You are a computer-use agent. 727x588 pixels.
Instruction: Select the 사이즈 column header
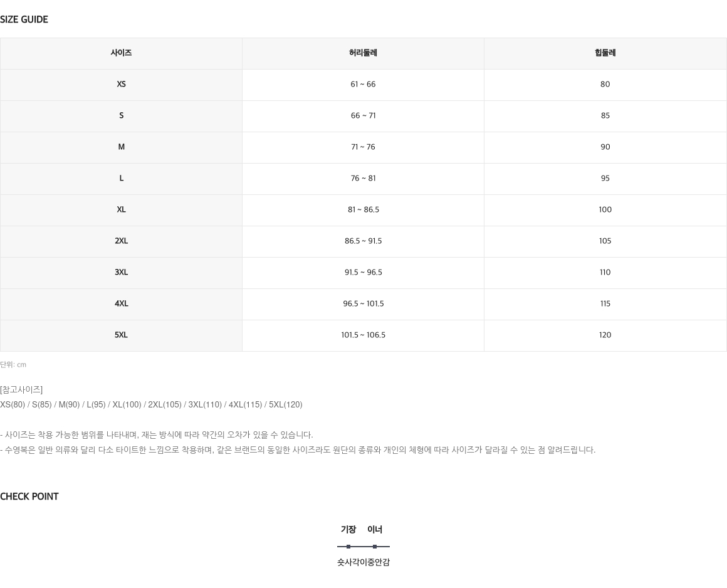(121, 53)
